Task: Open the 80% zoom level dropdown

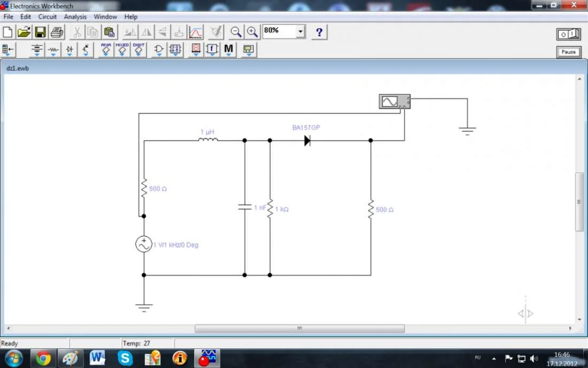Action: [x=300, y=32]
